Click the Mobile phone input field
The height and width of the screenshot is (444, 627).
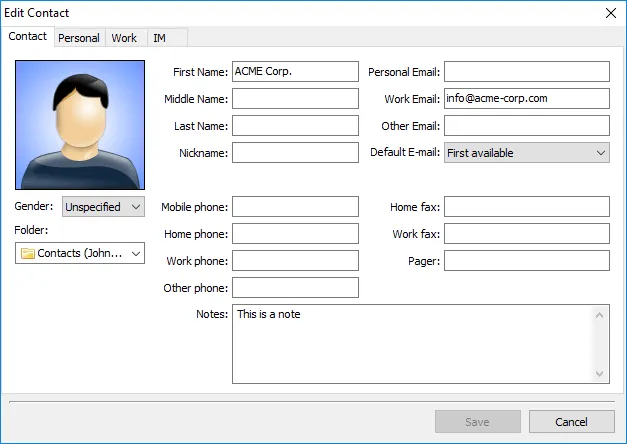point(294,207)
